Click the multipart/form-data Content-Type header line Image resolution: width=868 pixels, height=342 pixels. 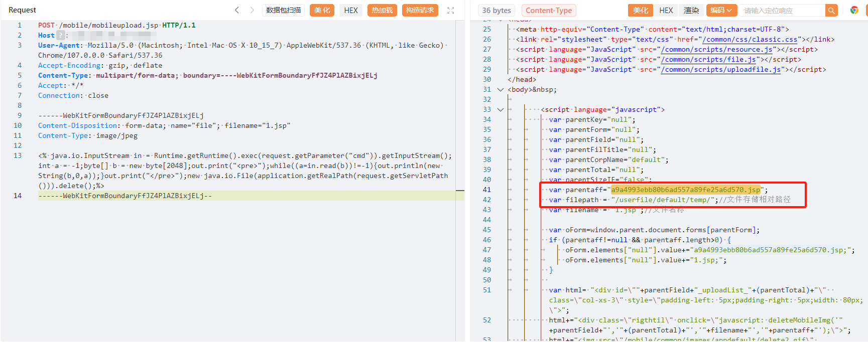tap(208, 75)
